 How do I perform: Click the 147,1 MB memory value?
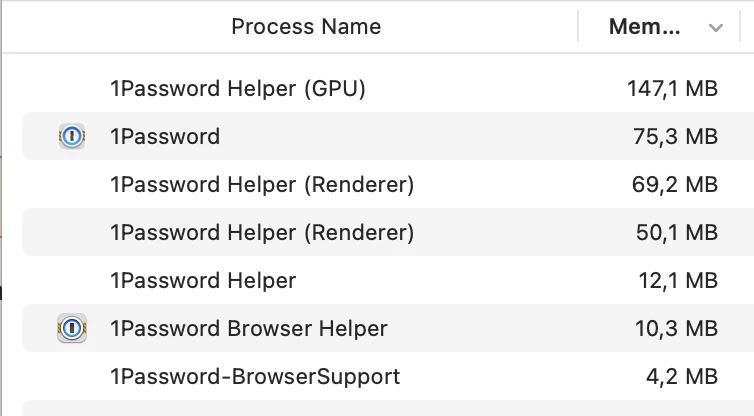click(672, 88)
